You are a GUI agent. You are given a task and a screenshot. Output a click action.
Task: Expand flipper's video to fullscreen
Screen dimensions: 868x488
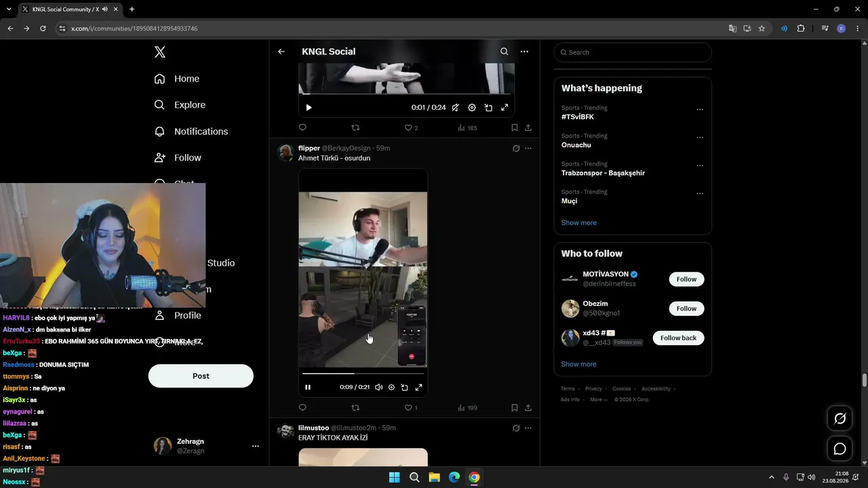coord(418,388)
